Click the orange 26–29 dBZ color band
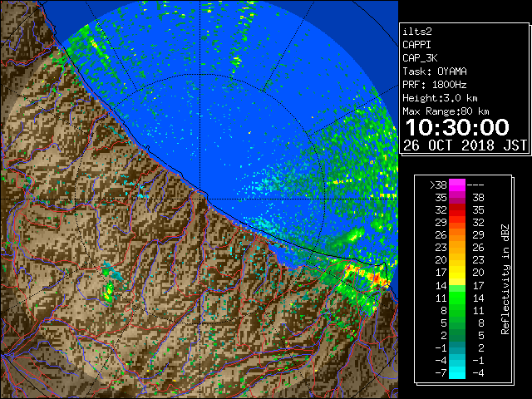The width and height of the screenshot is (532, 399). coord(457,234)
